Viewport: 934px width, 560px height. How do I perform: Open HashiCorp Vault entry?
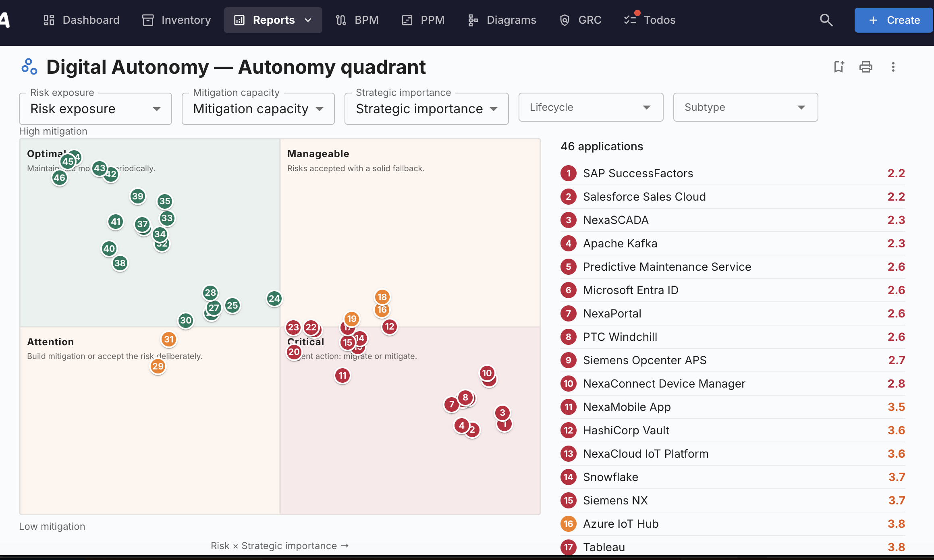pyautogui.click(x=733, y=430)
